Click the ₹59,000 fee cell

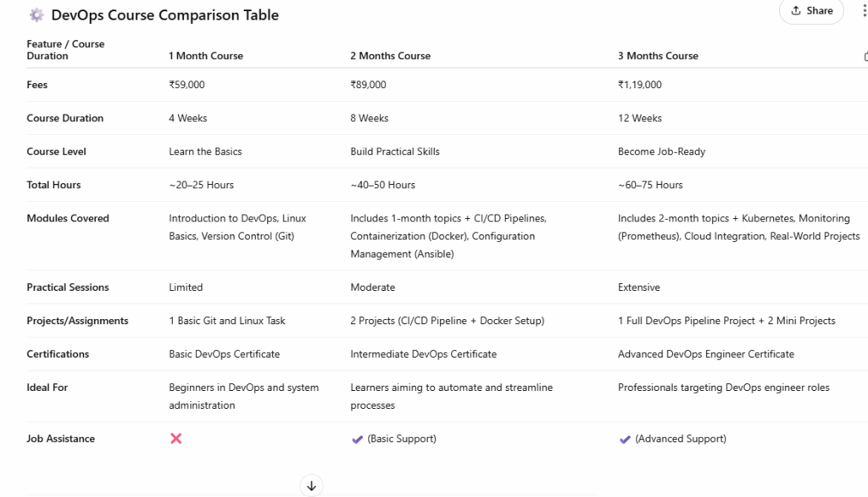pos(186,85)
